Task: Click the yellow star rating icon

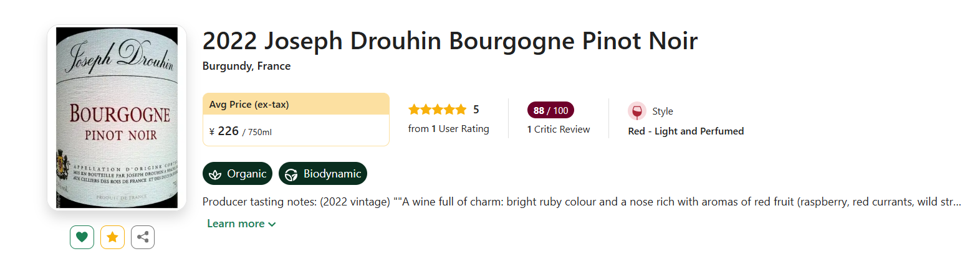Action: click(112, 237)
